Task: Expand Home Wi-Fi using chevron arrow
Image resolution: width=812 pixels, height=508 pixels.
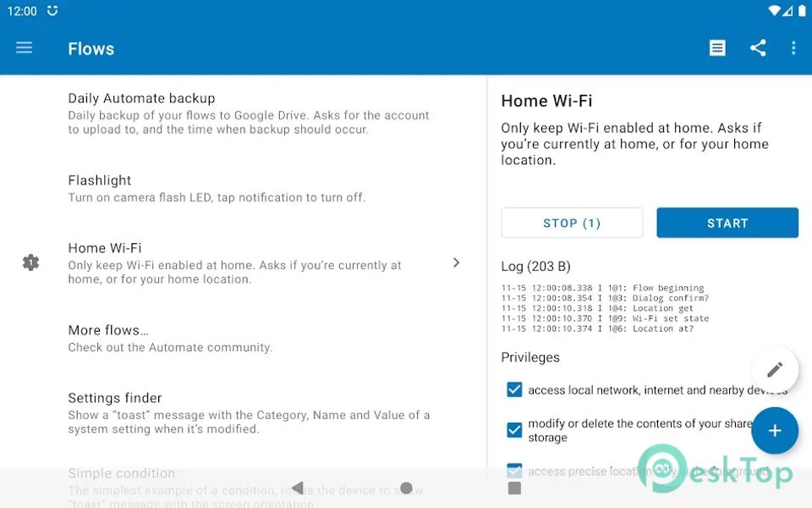Action: (456, 262)
